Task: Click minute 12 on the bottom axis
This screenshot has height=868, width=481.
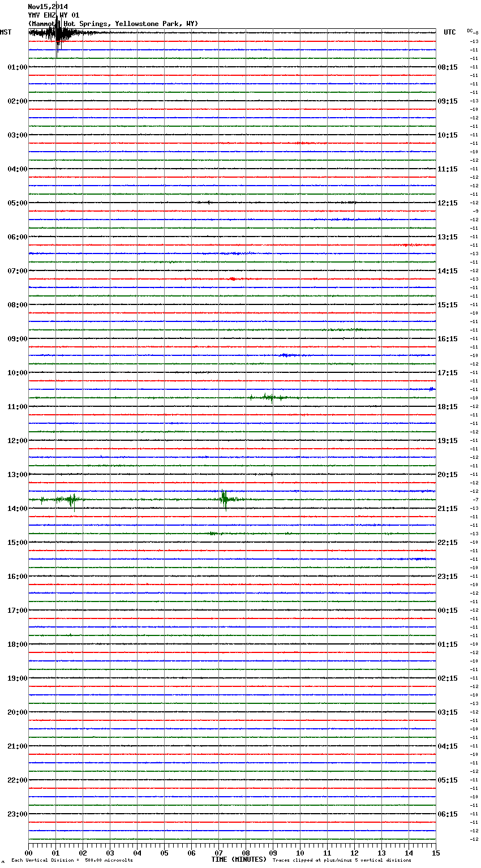Action: [x=354, y=853]
